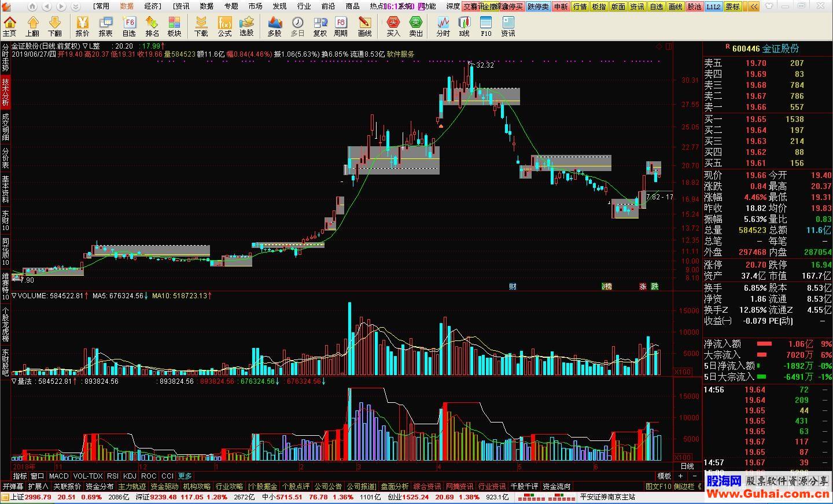This screenshot has width=833, height=504.
Task: Expand VOLUME indicator triangle menu
Action: pyautogui.click(x=14, y=295)
